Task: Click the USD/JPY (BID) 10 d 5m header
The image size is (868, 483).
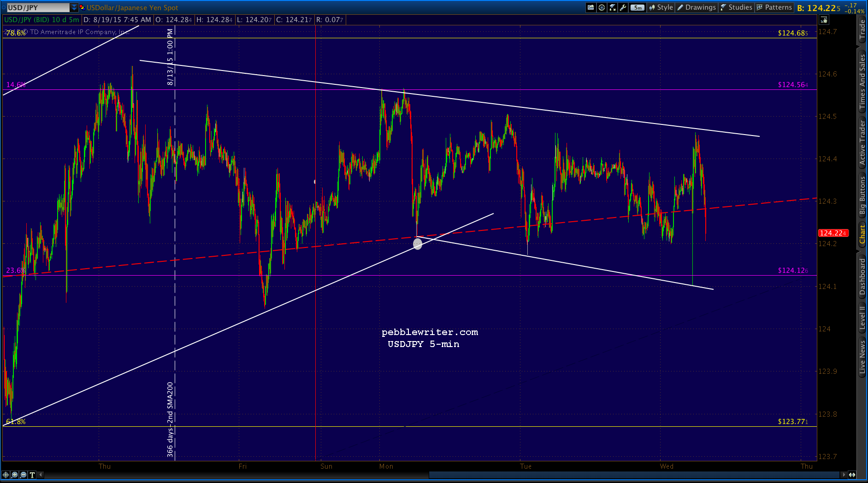Action: [41, 20]
